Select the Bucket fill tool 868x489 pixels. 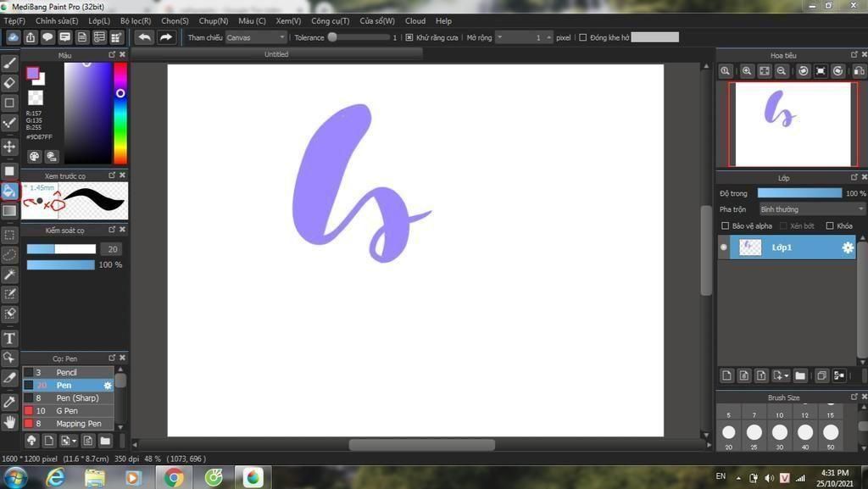click(9, 191)
